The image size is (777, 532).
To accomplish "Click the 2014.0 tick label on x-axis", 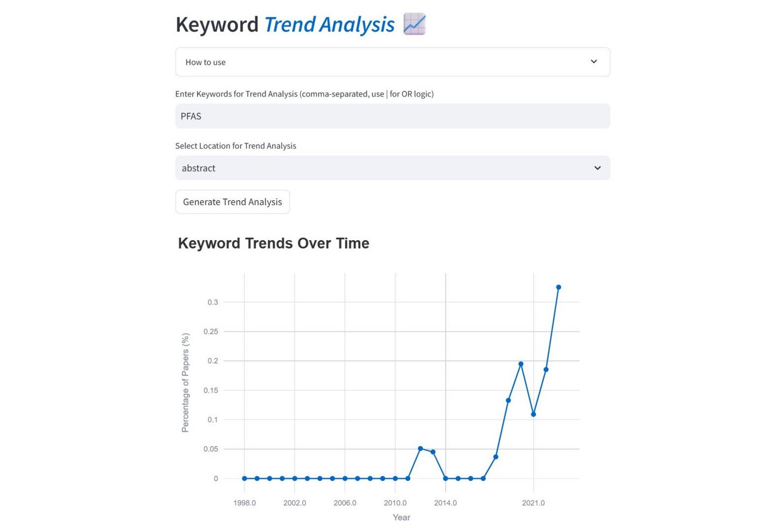I will (445, 502).
